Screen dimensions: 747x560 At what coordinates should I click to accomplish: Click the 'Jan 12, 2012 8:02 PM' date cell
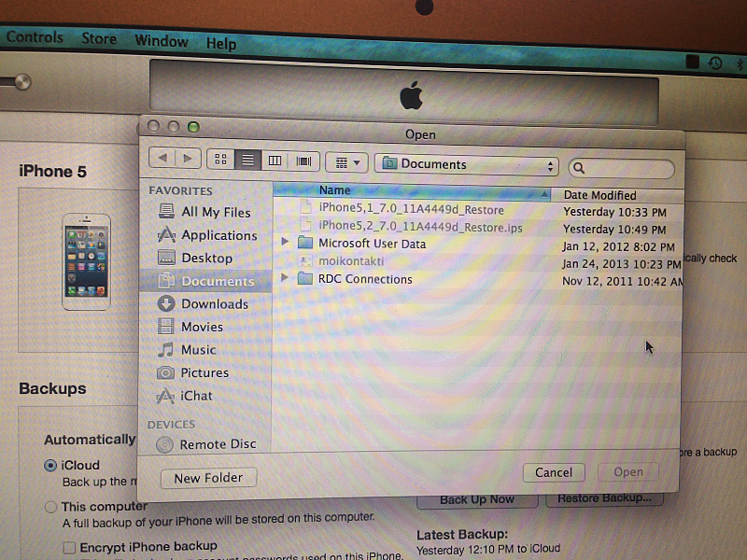coord(618,247)
